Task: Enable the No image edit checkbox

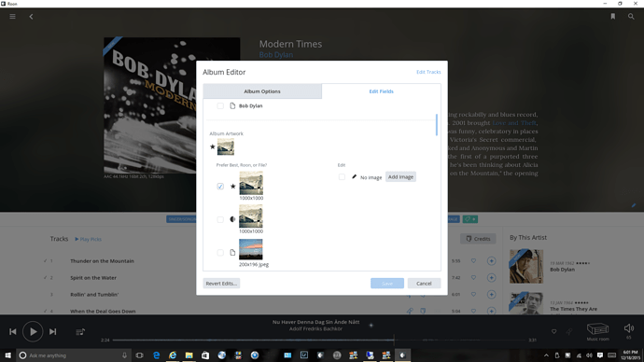Action: (342, 177)
